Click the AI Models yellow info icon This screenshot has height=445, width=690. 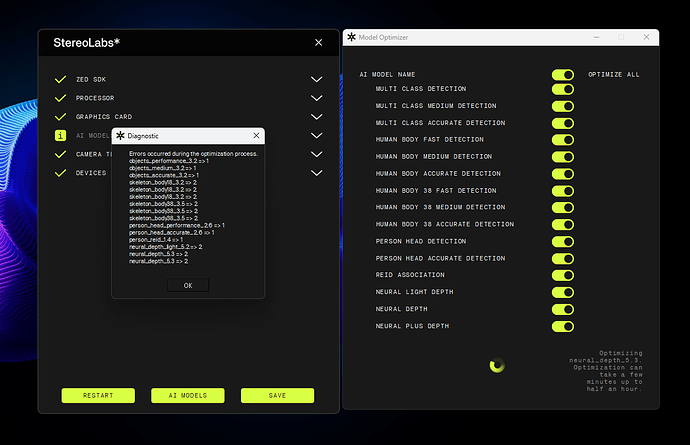click(x=60, y=135)
